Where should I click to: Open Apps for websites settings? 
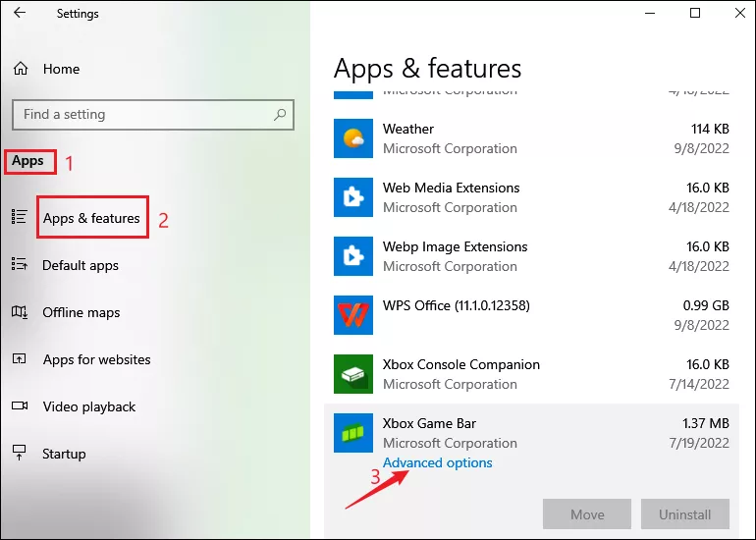[96, 359]
